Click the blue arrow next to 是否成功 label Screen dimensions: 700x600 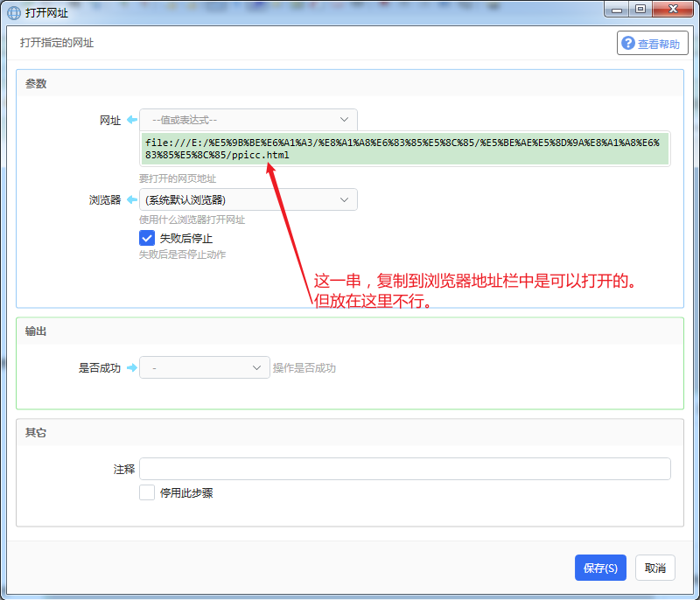(x=132, y=367)
